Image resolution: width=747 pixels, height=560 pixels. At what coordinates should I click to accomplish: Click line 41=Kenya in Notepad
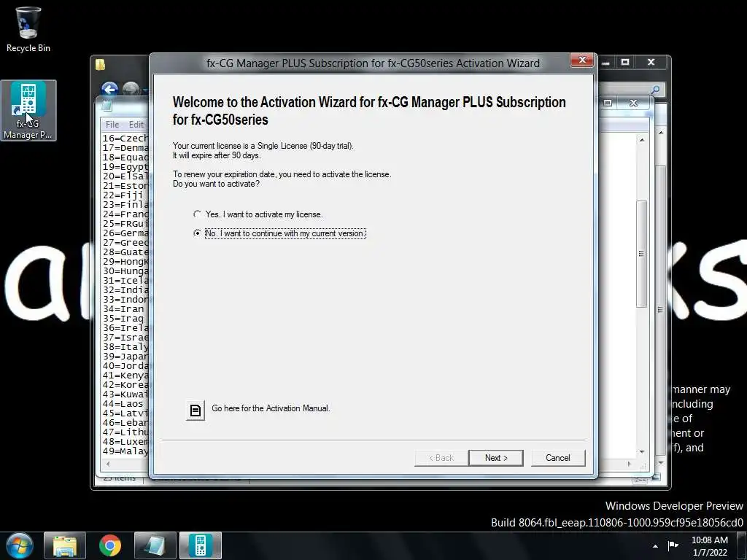(x=125, y=376)
